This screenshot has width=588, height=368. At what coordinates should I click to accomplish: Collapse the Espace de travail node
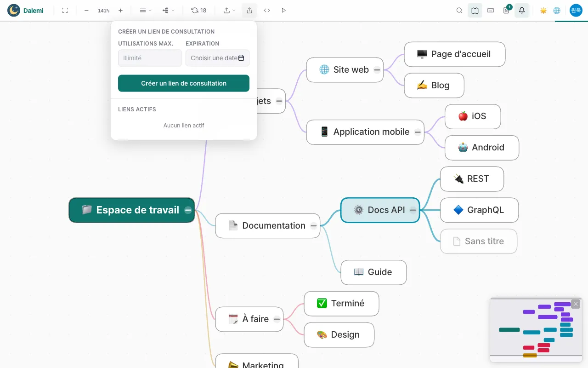point(188,210)
